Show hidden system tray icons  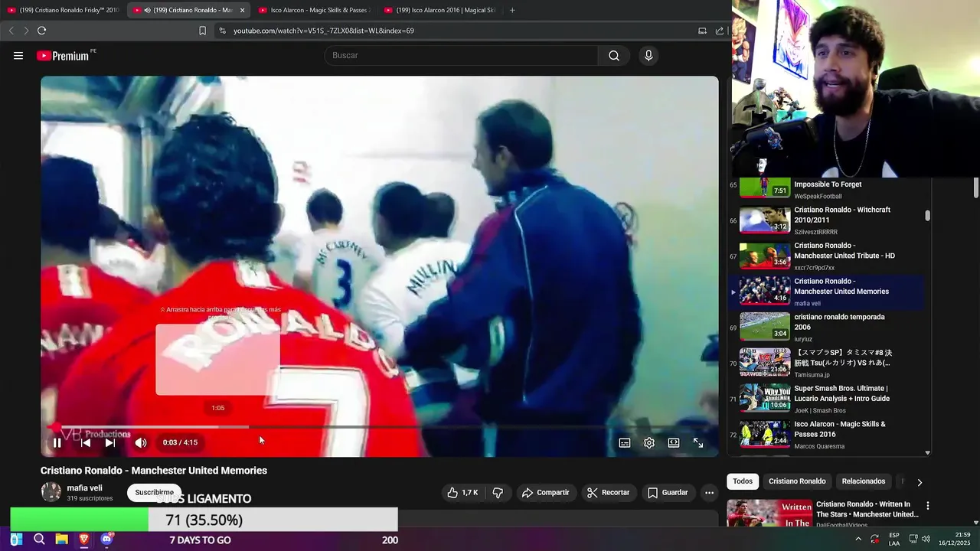coord(857,540)
